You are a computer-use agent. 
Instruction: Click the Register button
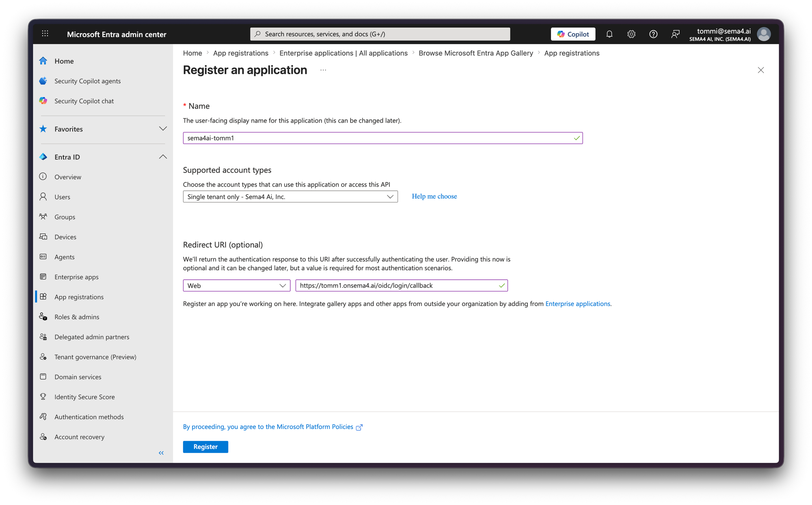tap(205, 447)
